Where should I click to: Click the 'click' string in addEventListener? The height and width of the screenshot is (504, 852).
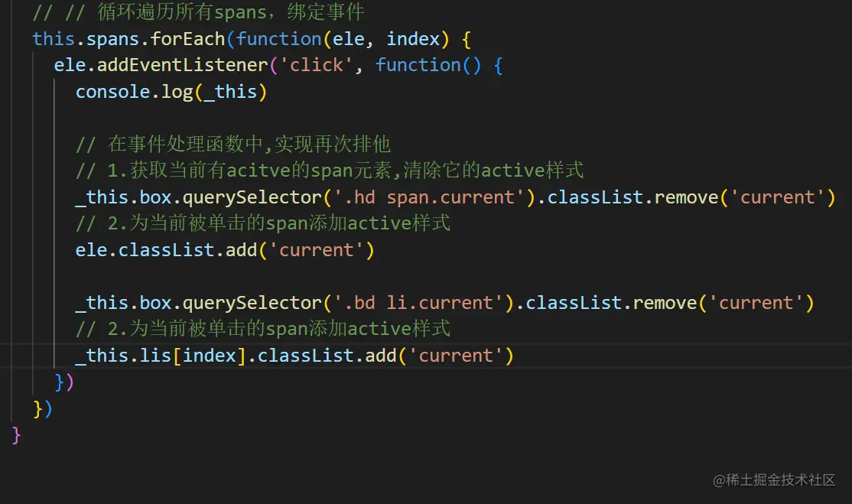pyautogui.click(x=316, y=66)
